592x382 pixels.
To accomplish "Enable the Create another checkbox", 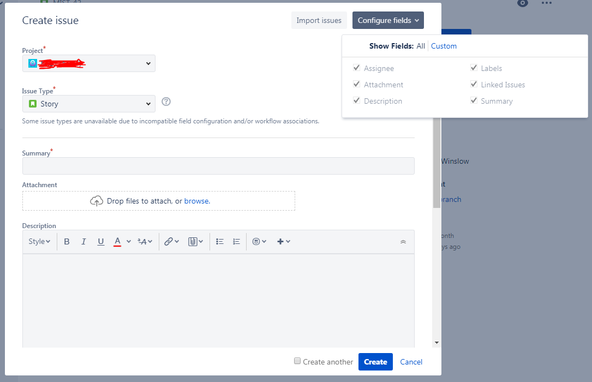I will pyautogui.click(x=298, y=361).
